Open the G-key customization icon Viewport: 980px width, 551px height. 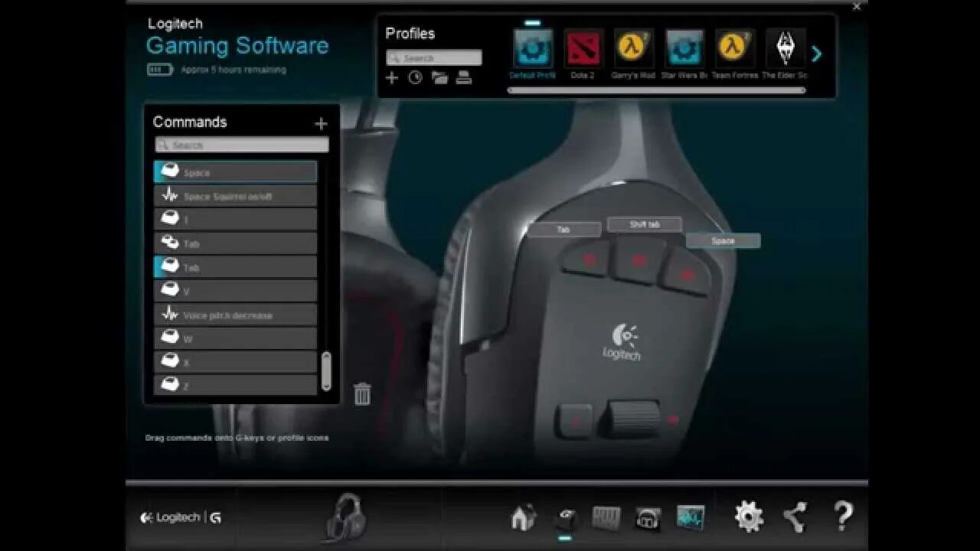pos(565,519)
